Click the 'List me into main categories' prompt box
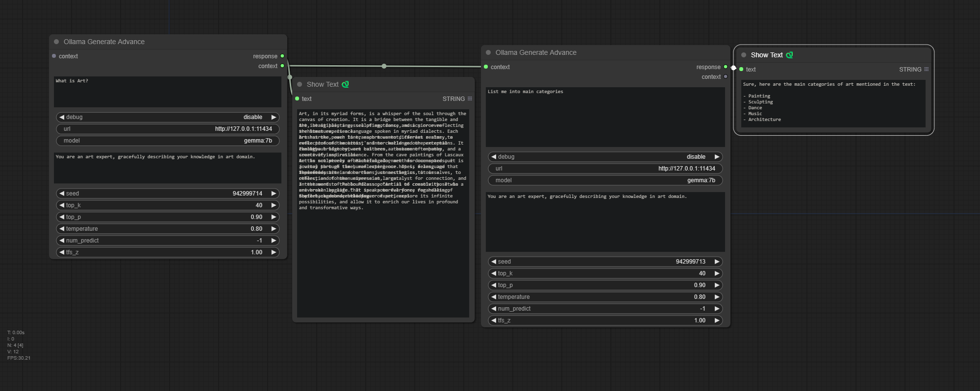The image size is (980, 391). click(605, 117)
